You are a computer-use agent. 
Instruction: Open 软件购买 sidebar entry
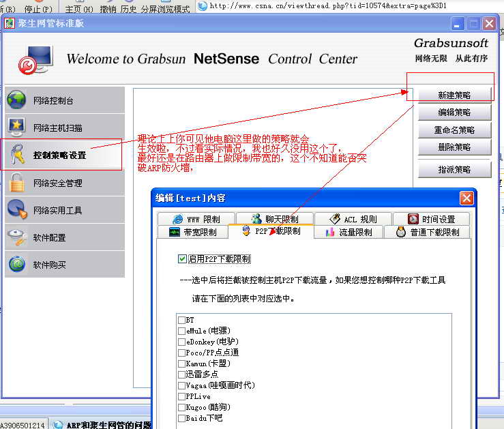tap(65, 265)
